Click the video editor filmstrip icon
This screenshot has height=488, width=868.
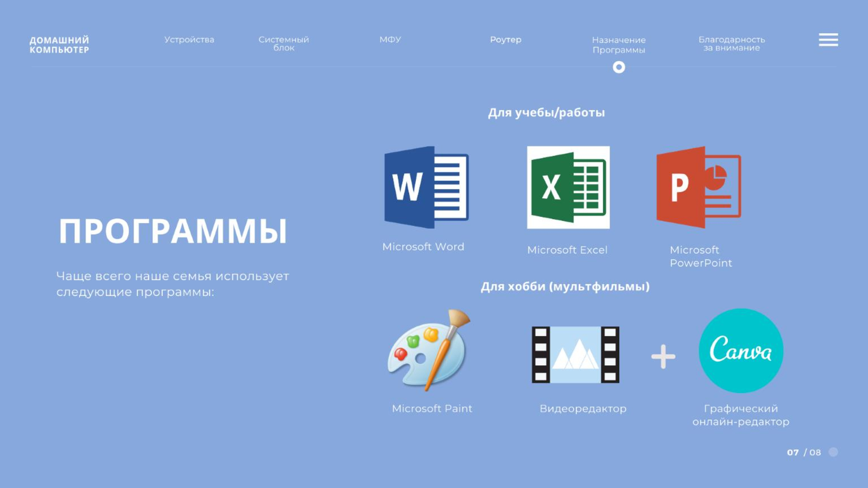(575, 355)
